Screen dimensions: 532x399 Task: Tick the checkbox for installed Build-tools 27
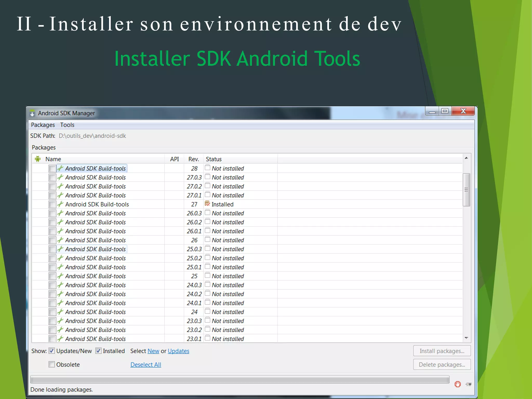[x=52, y=204]
